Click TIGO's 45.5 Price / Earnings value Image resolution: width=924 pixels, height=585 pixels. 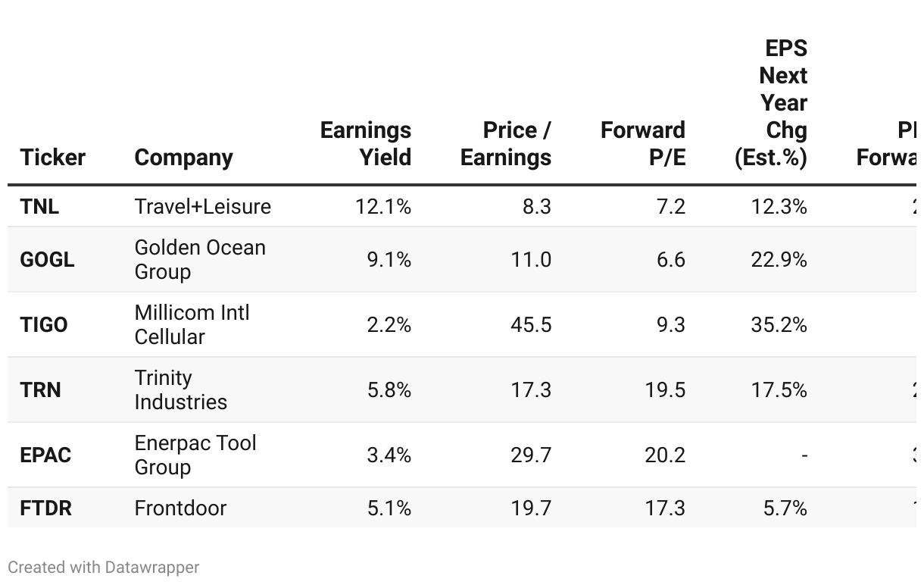tap(531, 324)
